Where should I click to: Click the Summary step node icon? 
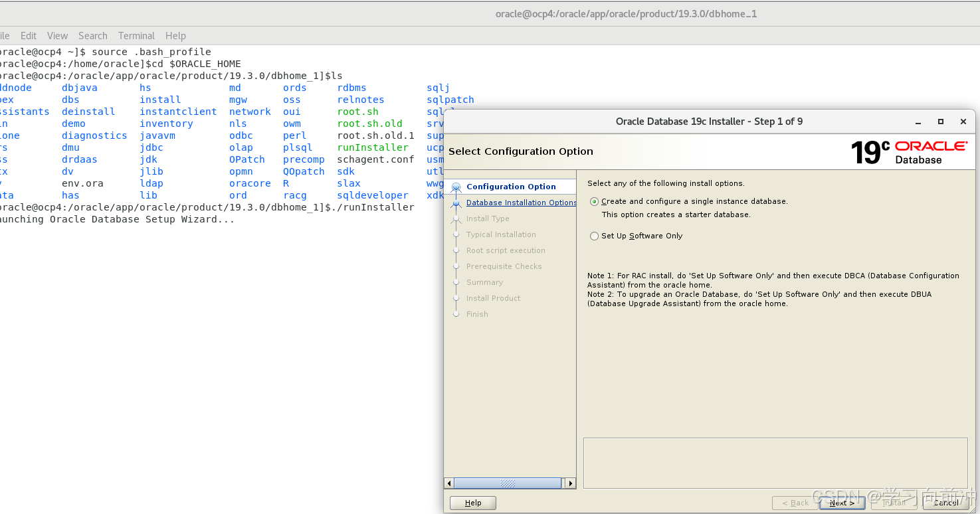coord(456,282)
